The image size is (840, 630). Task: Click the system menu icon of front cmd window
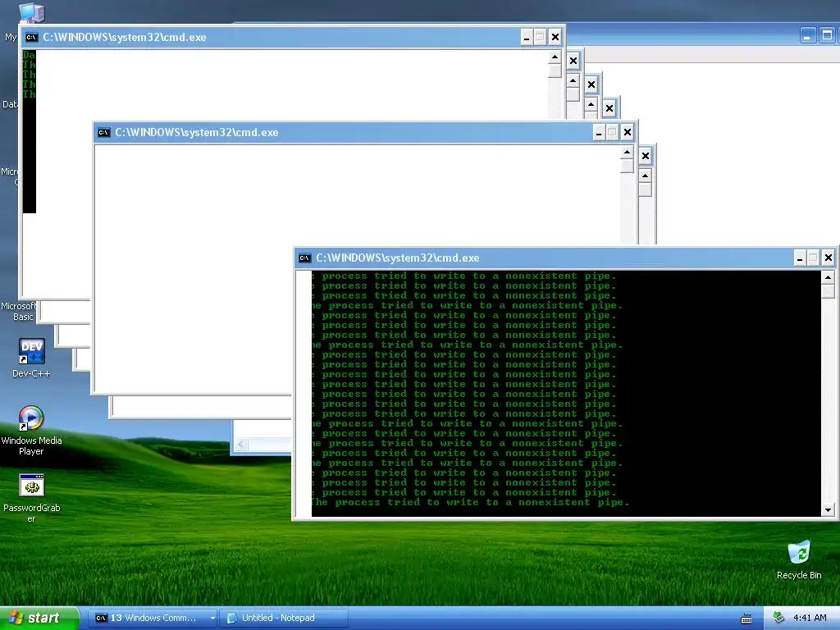click(305, 258)
